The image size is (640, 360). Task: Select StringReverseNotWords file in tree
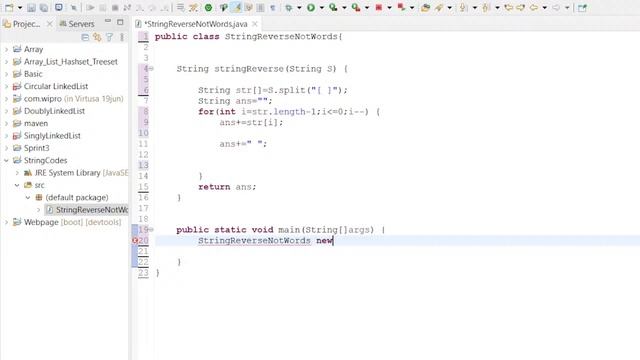(87, 210)
